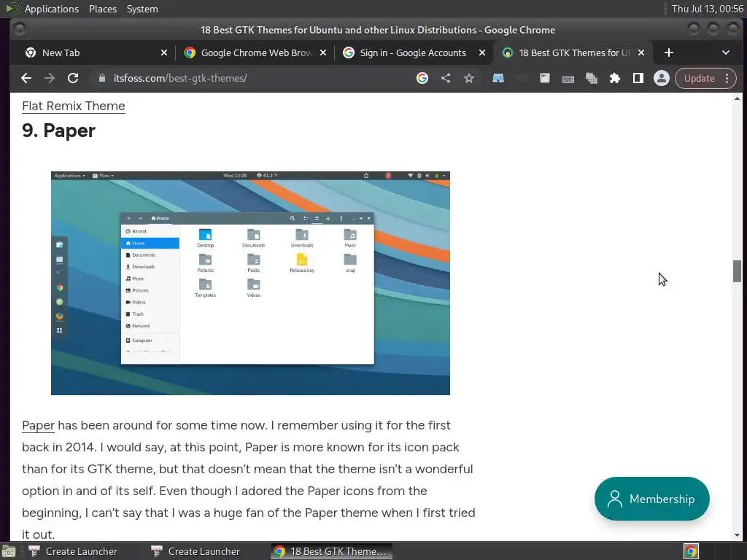Open the keyboard extension icon
Viewport: 747px width, 560px height.
pyautogui.click(x=568, y=79)
